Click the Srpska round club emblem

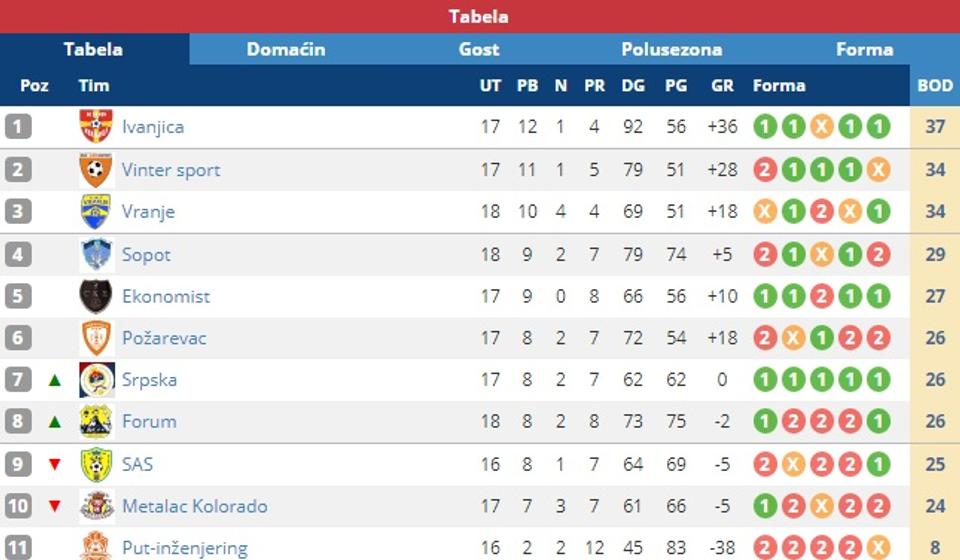96,380
